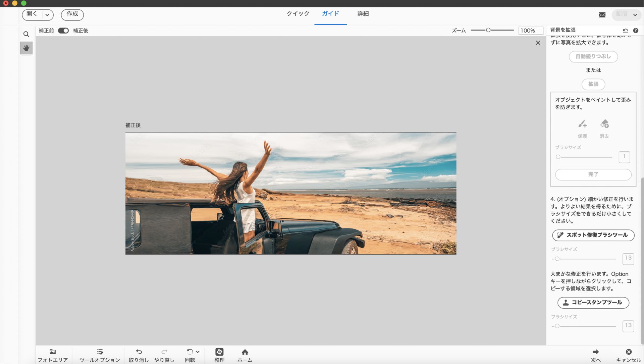644x364 pixels.
Task: Click the 自動塗りつぶし button
Action: pyautogui.click(x=593, y=57)
